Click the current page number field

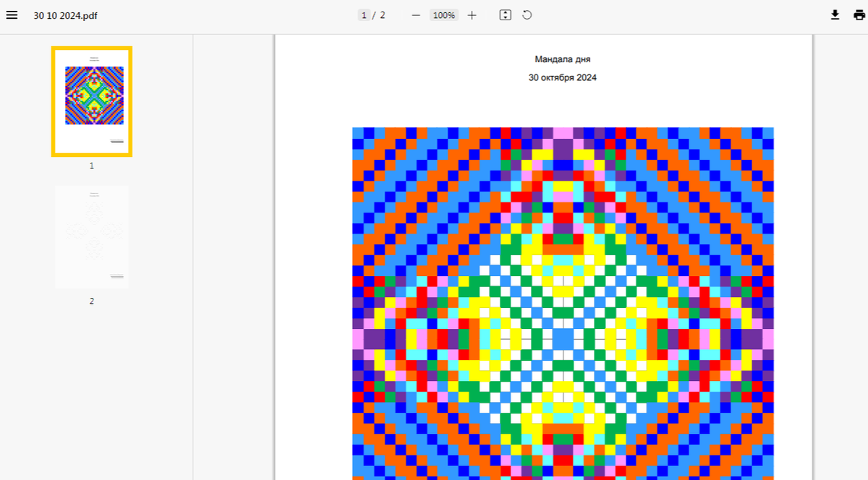point(364,15)
